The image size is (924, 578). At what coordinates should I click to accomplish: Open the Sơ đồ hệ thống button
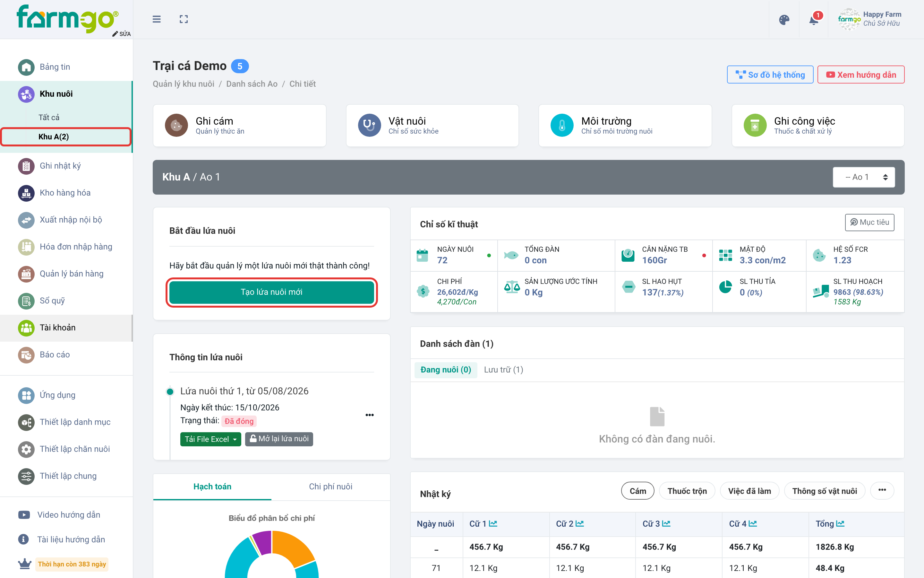click(770, 75)
